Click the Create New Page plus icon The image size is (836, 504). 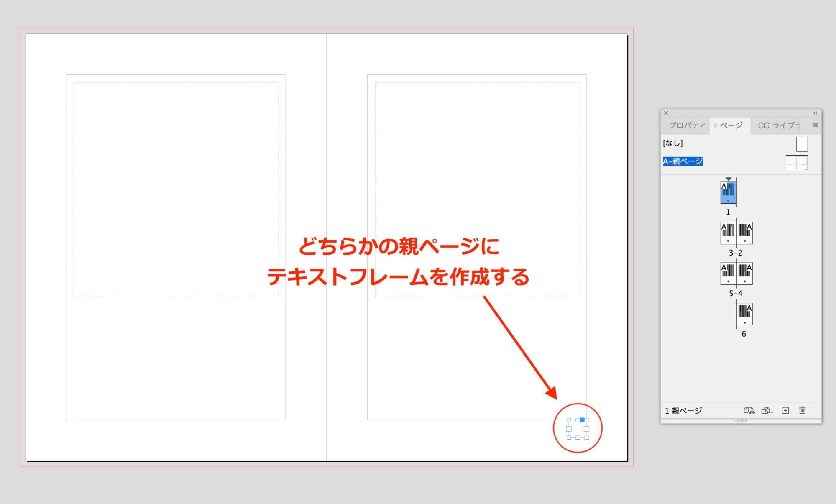pos(785,410)
